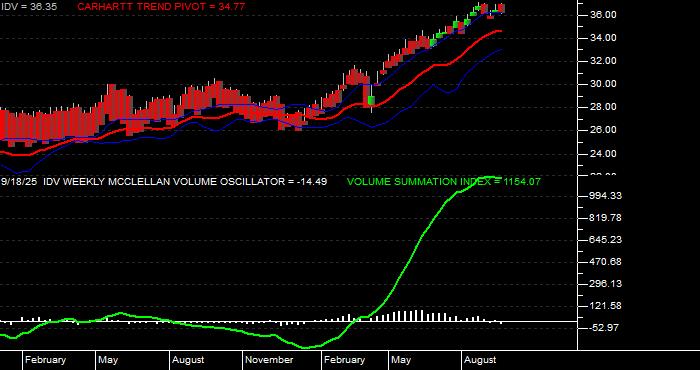Image resolution: width=700 pixels, height=370 pixels.
Task: Click the 26.00 price axis label
Action: [604, 130]
